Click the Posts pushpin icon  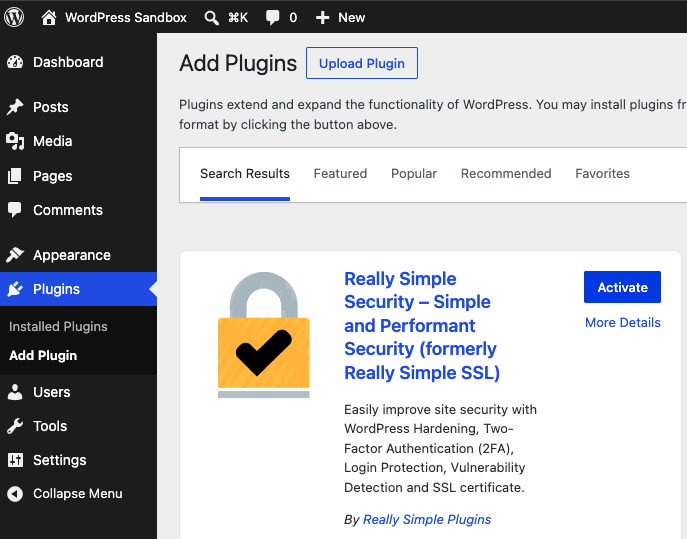(15, 107)
